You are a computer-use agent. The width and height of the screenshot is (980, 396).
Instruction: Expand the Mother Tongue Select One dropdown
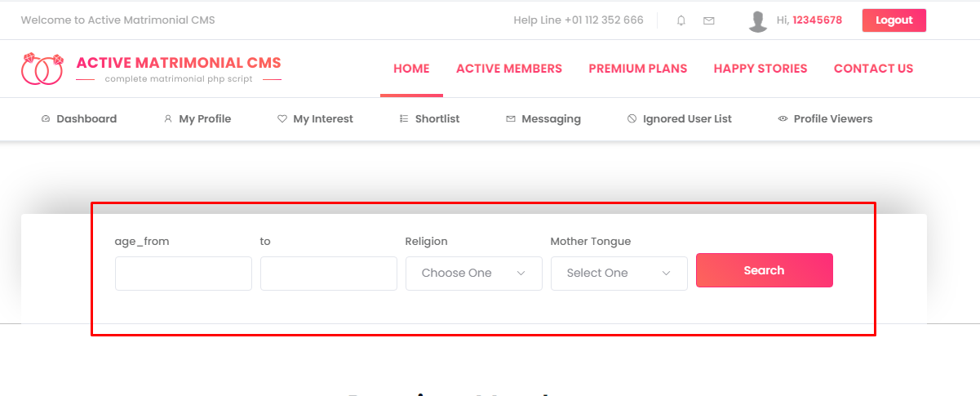coord(619,274)
